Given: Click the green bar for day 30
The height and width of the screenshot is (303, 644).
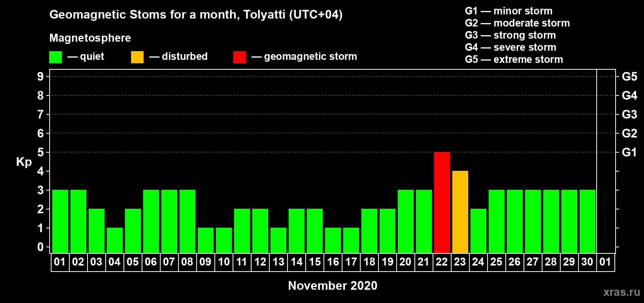Looking at the screenshot, I should click(x=588, y=221).
